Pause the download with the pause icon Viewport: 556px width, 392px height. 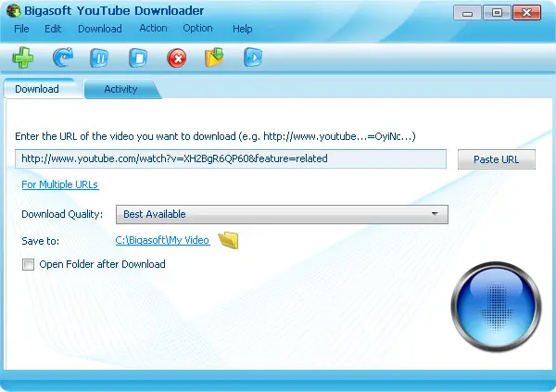pos(99,57)
